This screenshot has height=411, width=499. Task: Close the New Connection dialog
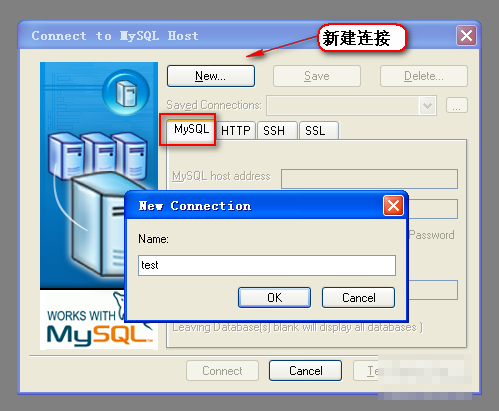393,206
